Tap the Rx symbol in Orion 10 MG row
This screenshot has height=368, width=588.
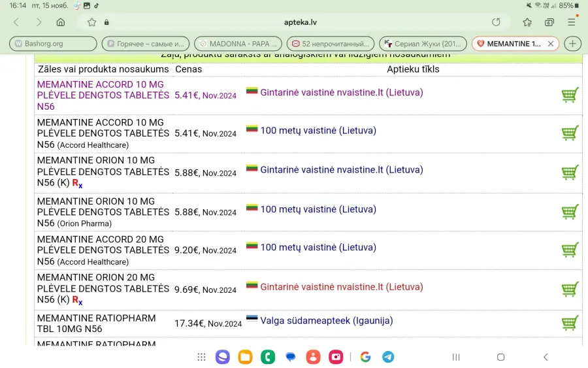(77, 184)
